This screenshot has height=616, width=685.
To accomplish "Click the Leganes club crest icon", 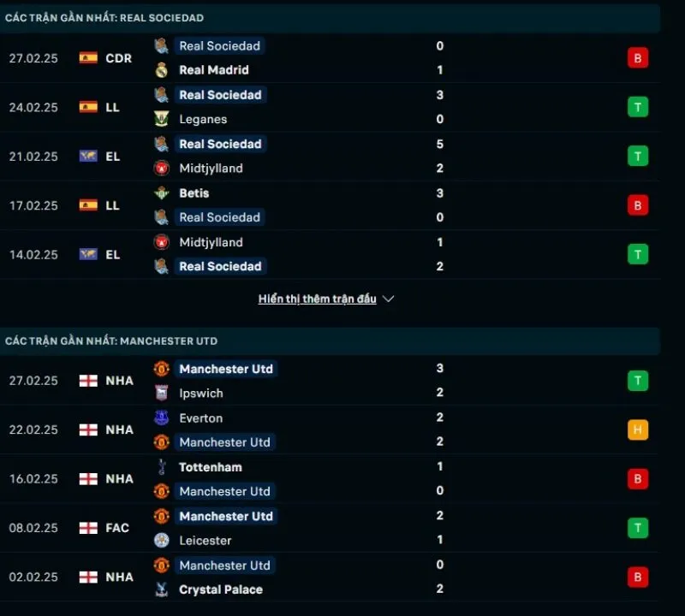I will tap(161, 119).
